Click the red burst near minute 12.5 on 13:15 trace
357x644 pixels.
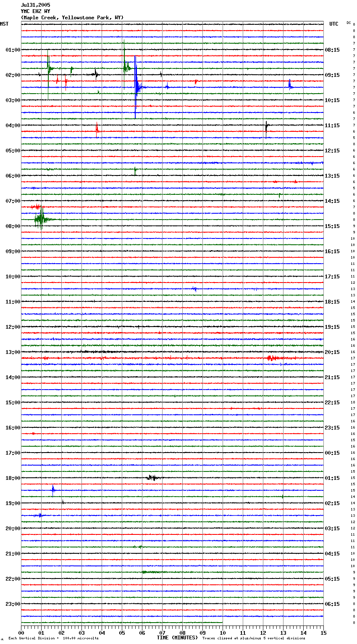click(x=273, y=358)
